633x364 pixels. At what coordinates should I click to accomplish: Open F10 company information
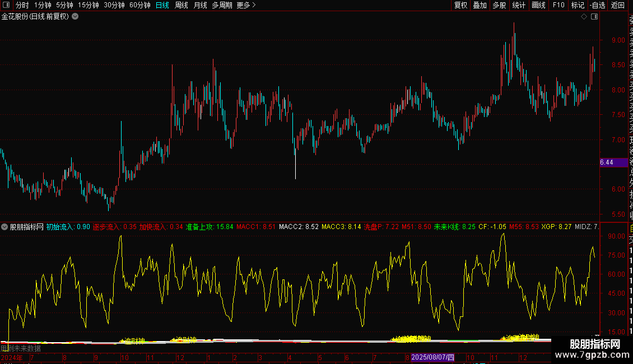pos(558,5)
